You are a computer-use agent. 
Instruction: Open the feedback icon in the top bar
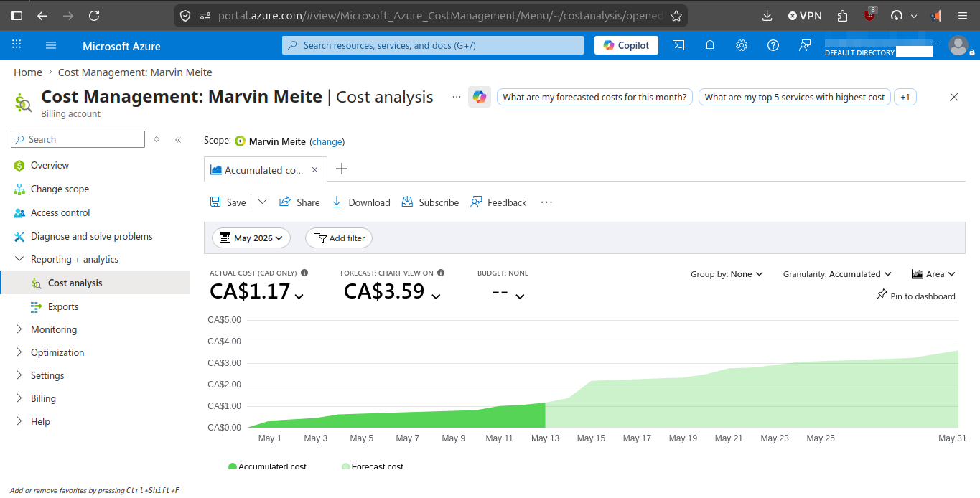point(805,45)
